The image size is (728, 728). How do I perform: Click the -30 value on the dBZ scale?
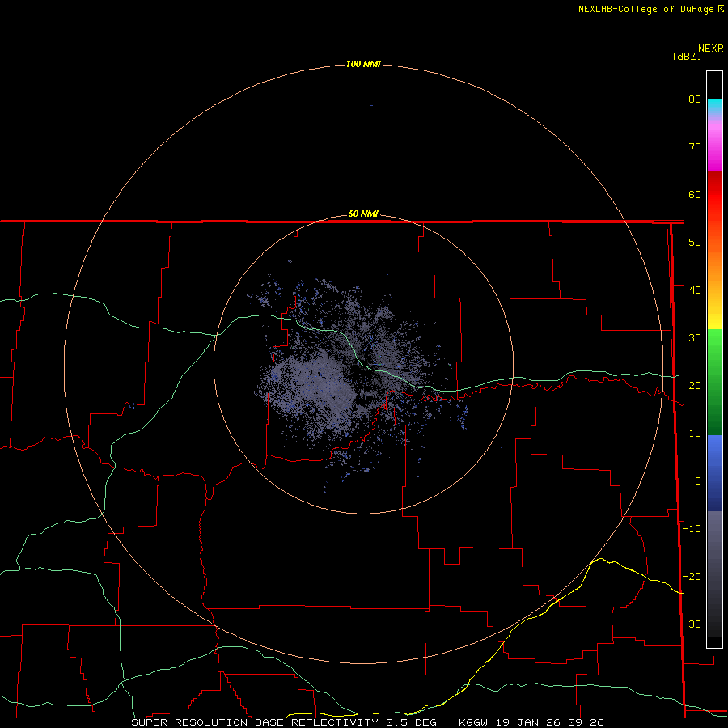click(x=692, y=624)
